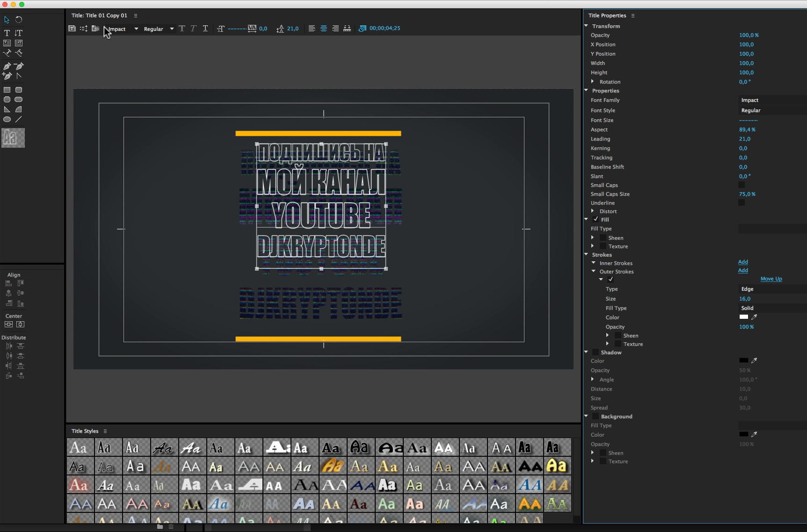
Task: Open the outer stroke white color swatch
Action: coord(743,317)
